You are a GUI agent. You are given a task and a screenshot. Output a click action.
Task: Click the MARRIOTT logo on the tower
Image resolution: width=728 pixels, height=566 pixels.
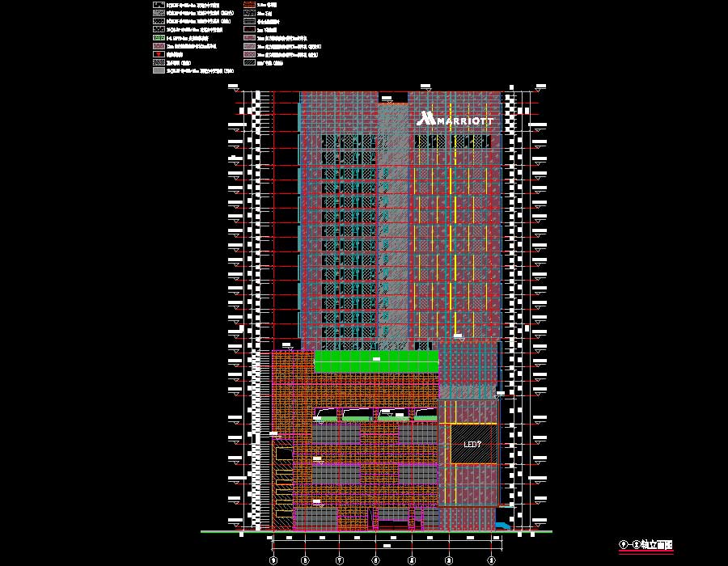point(455,119)
